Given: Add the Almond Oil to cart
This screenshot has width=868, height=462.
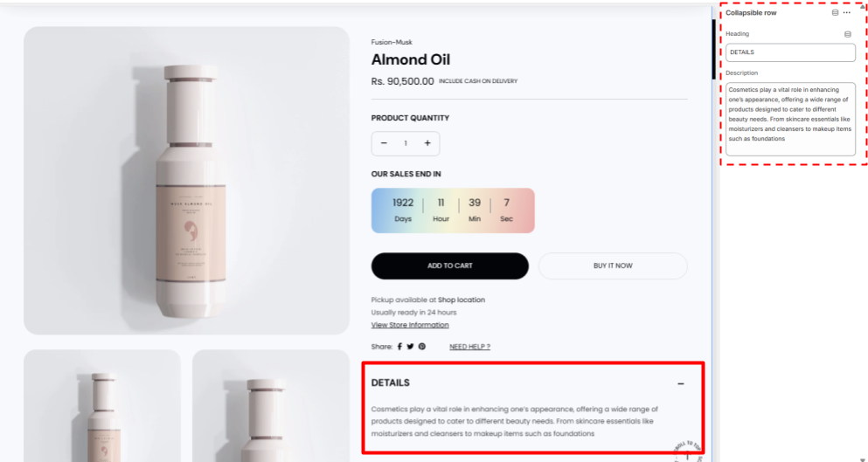Looking at the screenshot, I should [x=450, y=265].
